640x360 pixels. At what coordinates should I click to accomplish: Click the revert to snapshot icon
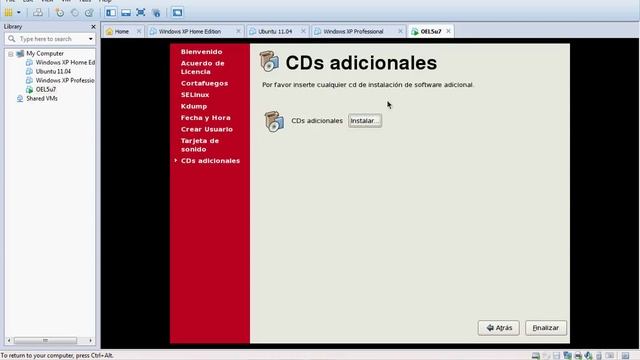pyautogui.click(x=75, y=13)
